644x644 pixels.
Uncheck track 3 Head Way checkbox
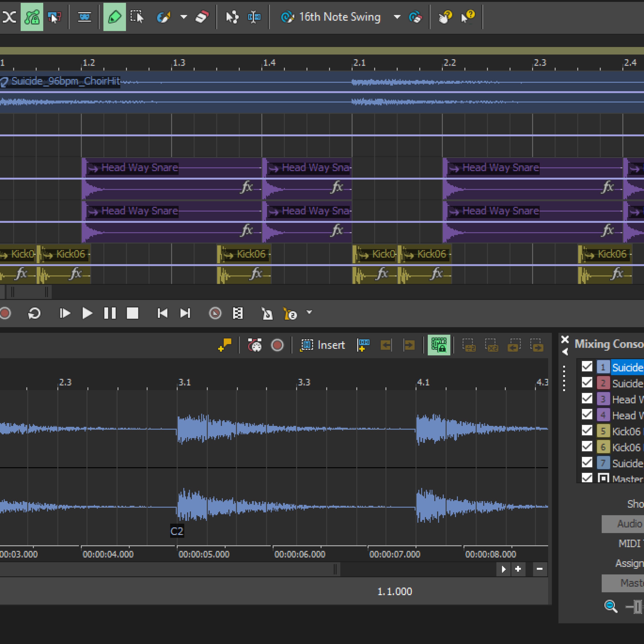[587, 399]
